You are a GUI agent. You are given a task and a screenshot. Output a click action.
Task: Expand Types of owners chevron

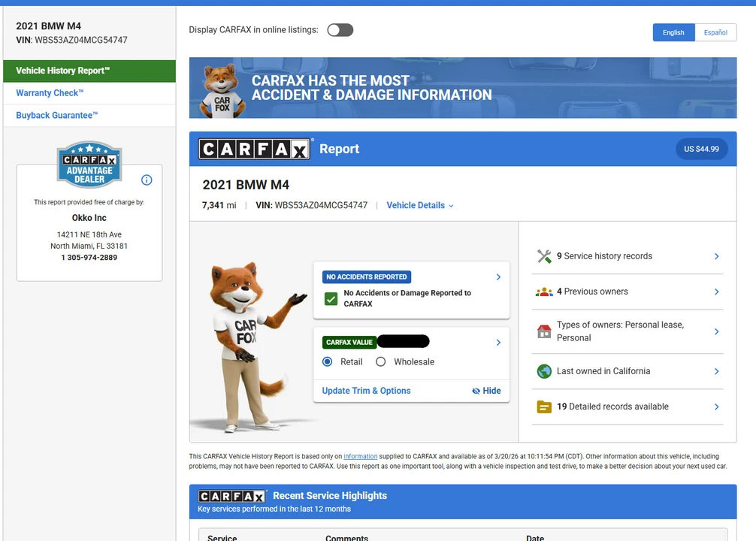[716, 331]
